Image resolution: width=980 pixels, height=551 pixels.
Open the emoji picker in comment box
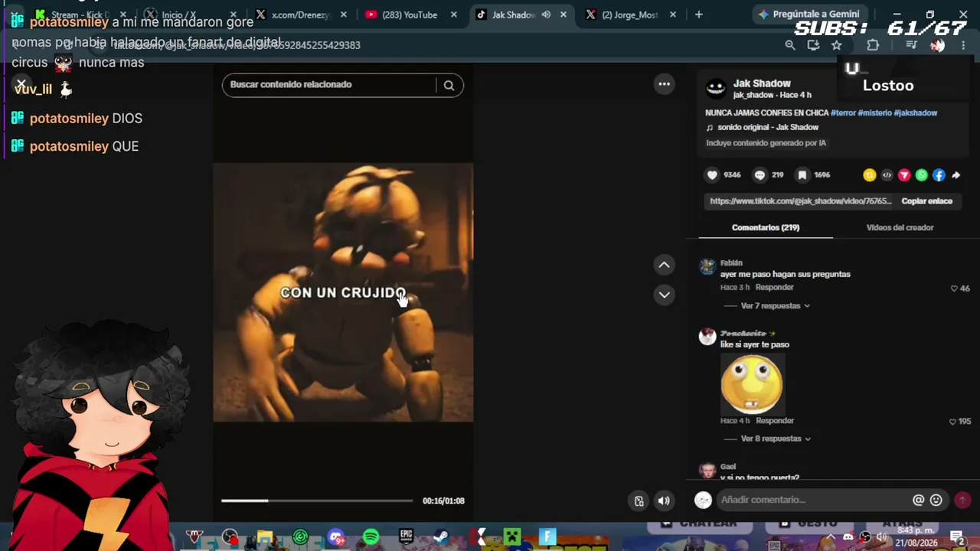pyautogui.click(x=936, y=500)
